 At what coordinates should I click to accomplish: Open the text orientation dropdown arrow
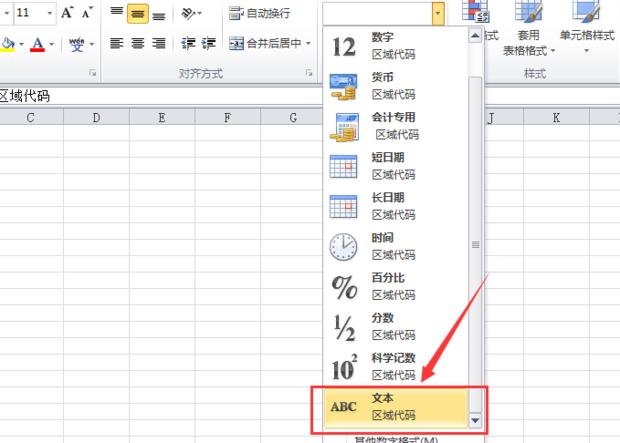199,13
